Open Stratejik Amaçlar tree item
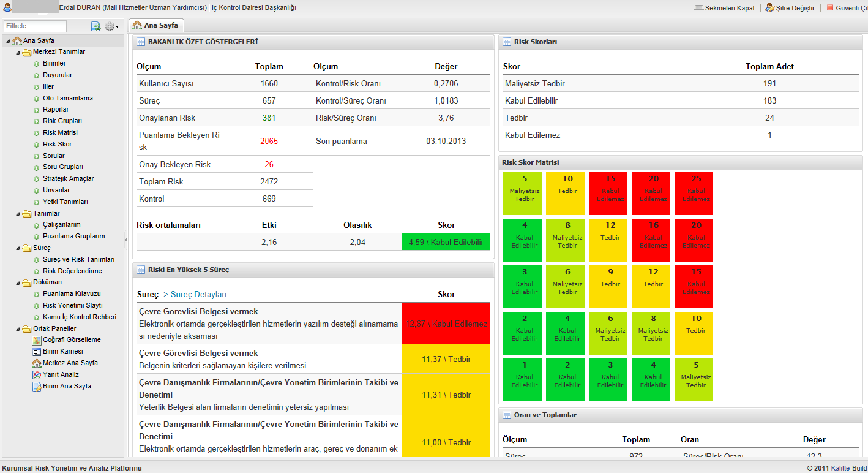868x473 pixels. (68, 178)
